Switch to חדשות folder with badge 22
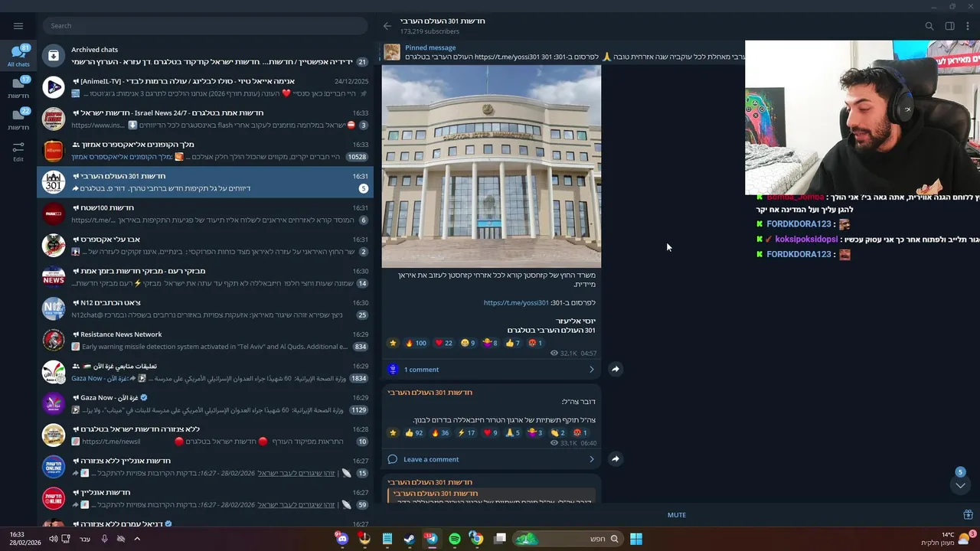The height and width of the screenshot is (551, 980). point(18,119)
